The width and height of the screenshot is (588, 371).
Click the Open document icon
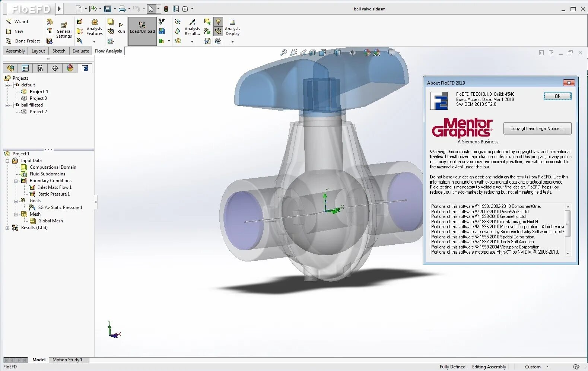click(x=93, y=9)
